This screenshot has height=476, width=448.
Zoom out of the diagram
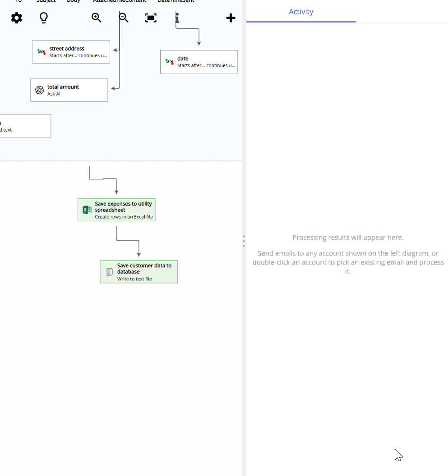click(123, 18)
